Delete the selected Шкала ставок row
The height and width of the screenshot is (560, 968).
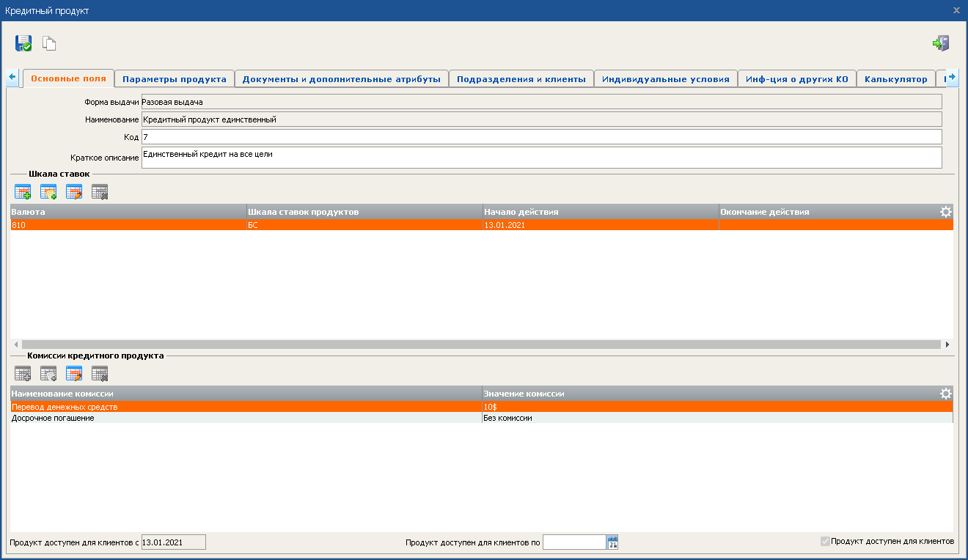100,192
